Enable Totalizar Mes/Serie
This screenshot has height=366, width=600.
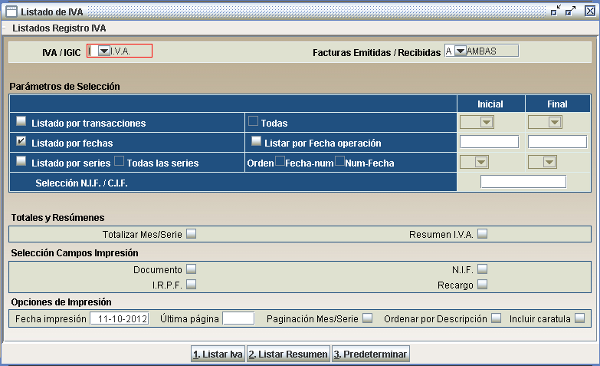coord(191,234)
